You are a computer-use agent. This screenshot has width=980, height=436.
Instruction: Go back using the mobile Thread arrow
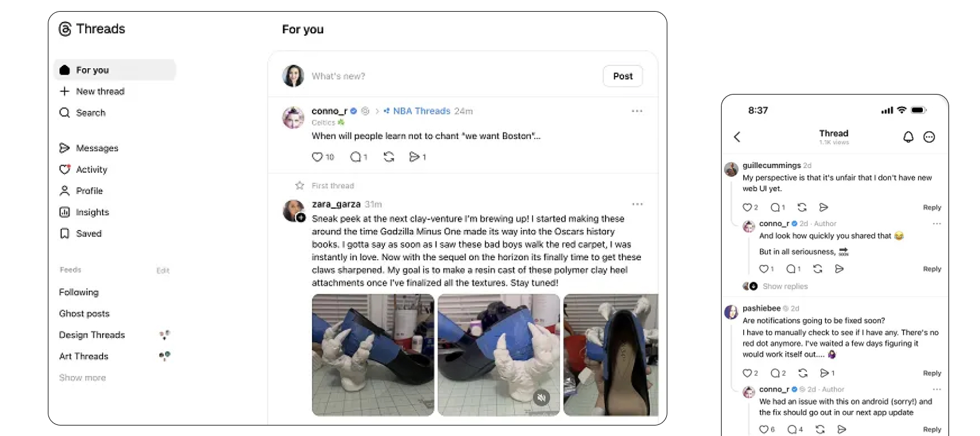[737, 137]
